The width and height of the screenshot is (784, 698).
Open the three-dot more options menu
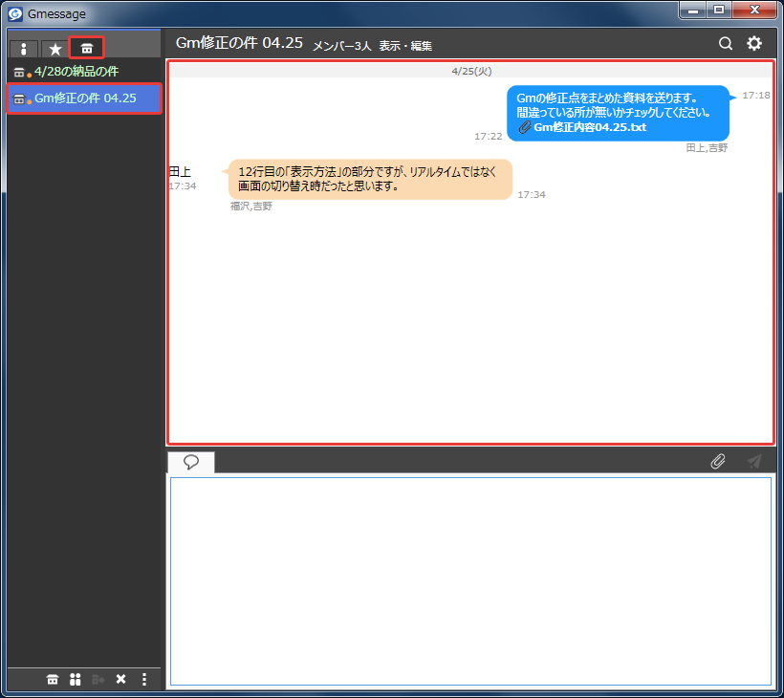(144, 679)
